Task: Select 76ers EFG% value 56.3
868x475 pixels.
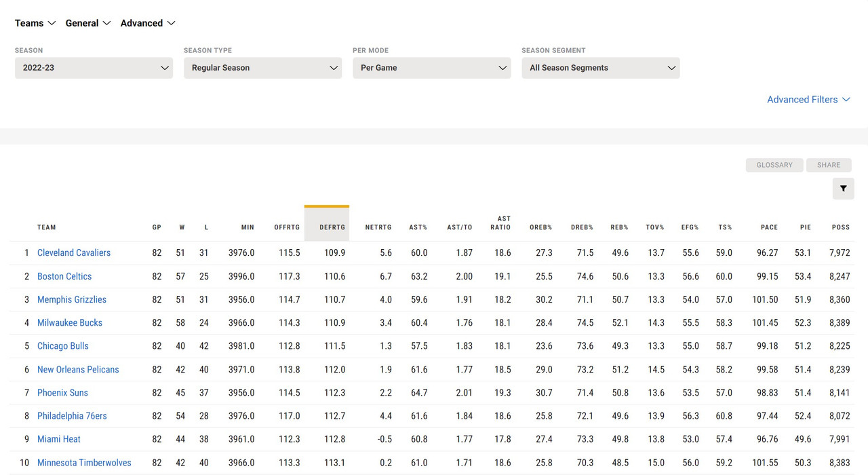Action: pyautogui.click(x=690, y=415)
